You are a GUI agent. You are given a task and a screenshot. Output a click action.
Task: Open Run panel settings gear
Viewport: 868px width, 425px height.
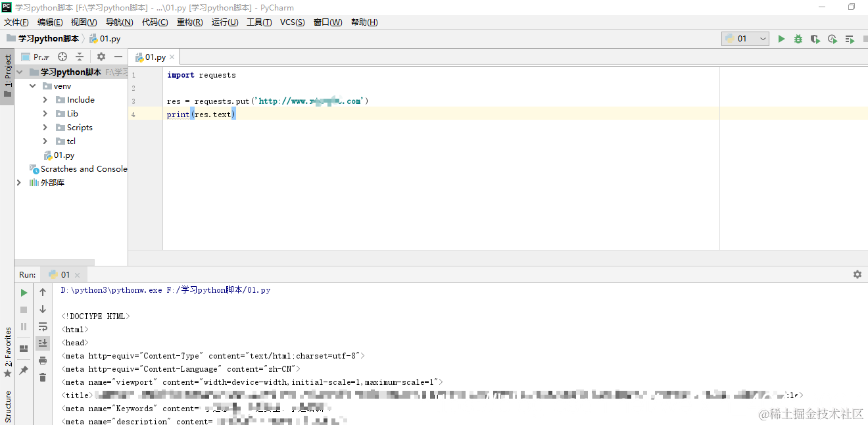pyautogui.click(x=857, y=274)
